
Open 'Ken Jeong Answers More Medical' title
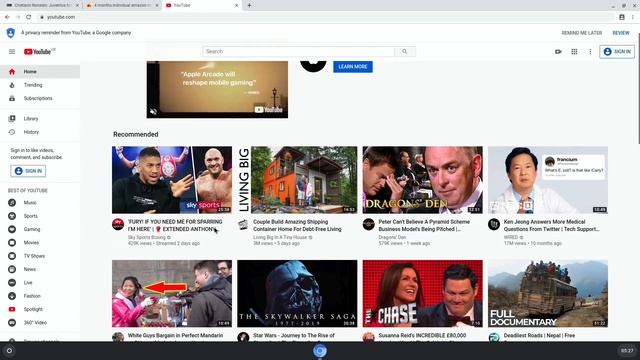[x=551, y=225]
